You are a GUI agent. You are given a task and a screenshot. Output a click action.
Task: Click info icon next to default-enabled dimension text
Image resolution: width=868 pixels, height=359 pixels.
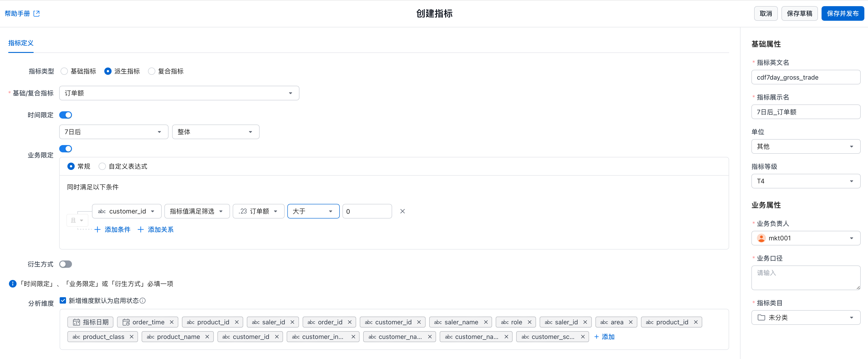pyautogui.click(x=143, y=301)
